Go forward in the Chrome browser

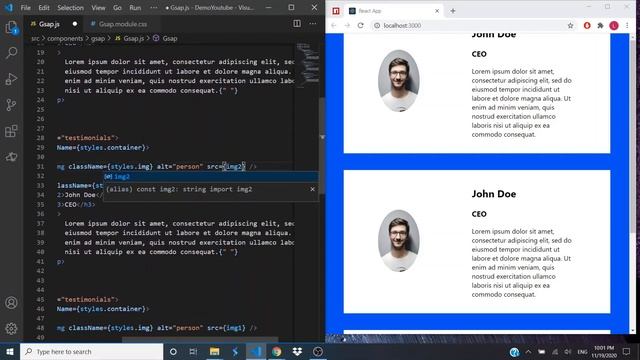click(x=347, y=25)
